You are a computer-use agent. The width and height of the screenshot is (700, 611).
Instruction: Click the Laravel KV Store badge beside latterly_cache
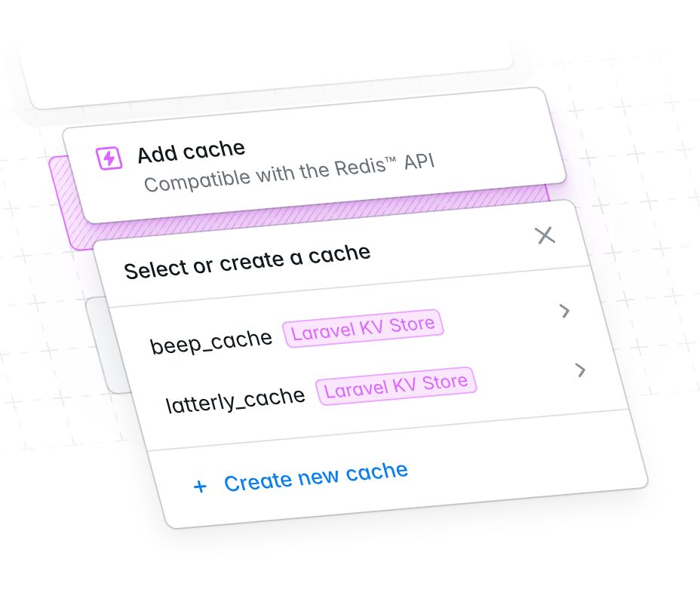(397, 386)
